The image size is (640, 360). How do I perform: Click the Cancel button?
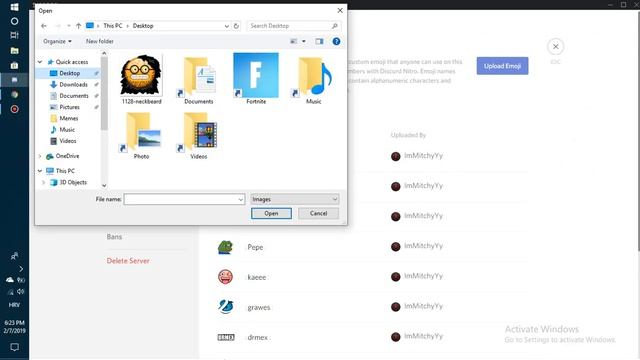[x=318, y=213]
